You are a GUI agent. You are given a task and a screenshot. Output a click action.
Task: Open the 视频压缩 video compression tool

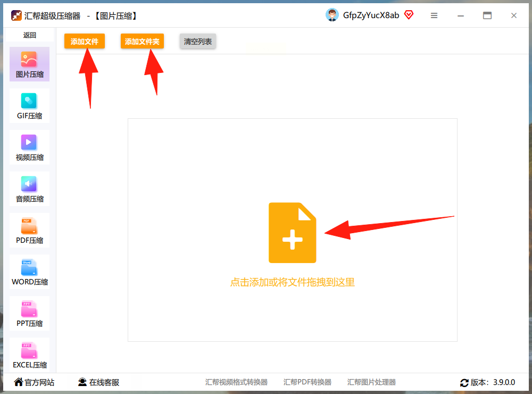(x=29, y=147)
